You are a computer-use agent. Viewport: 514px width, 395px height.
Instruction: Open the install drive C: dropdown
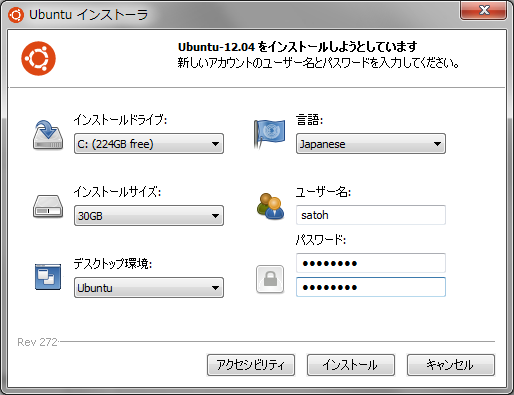[x=149, y=144]
